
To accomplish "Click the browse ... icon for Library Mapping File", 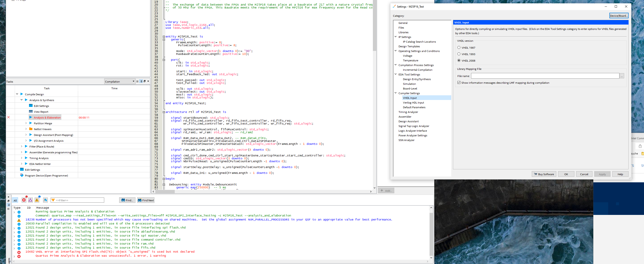I will (x=622, y=76).
